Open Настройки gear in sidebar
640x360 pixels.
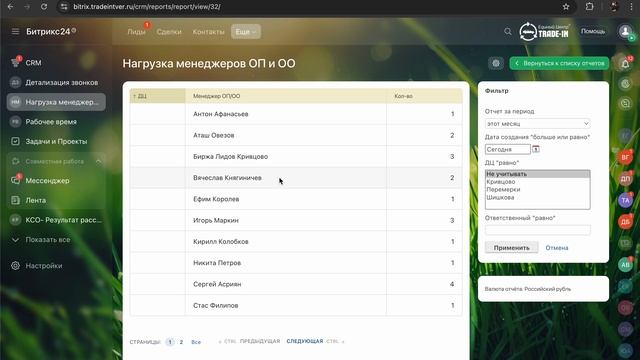tap(16, 266)
